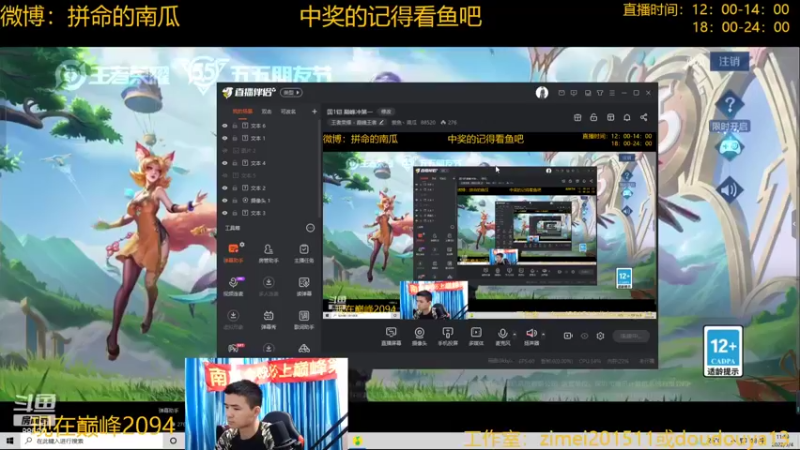Toggle visibility of 摄像头 1 source
Screen dimensions: 800x450
[x=224, y=200]
